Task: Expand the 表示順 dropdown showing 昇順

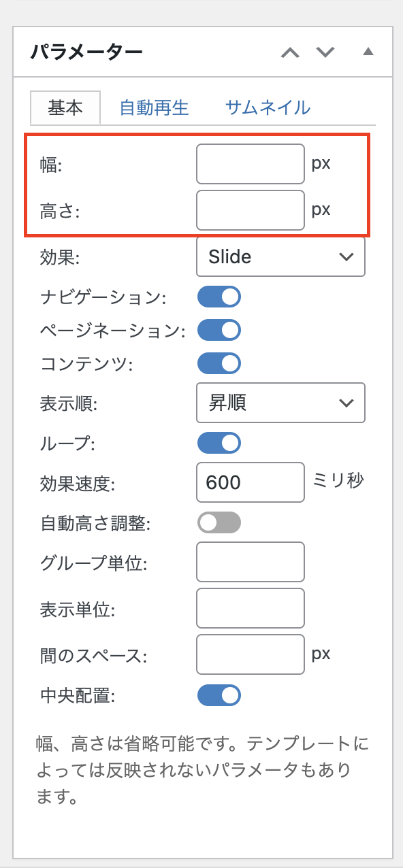Action: pos(280,403)
